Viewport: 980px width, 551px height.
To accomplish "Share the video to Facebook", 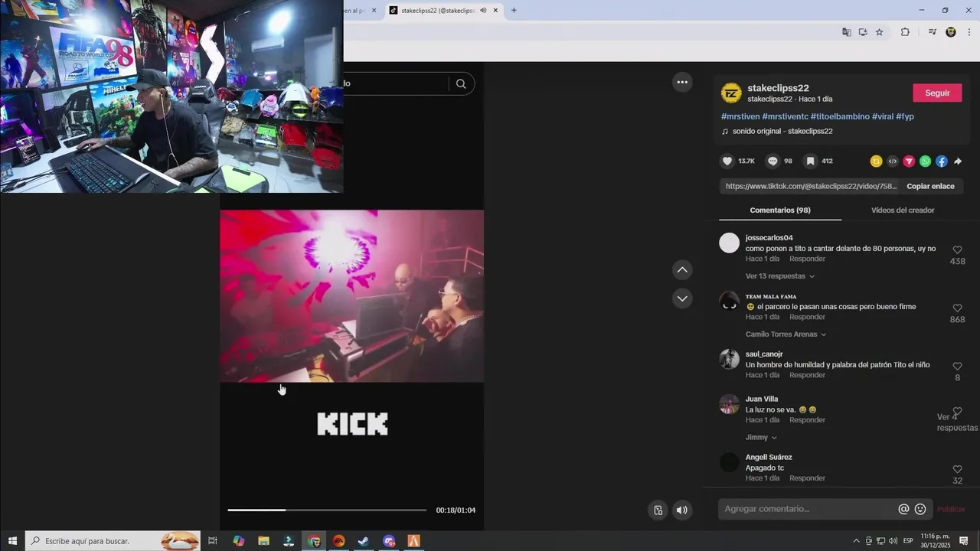I will 942,161.
